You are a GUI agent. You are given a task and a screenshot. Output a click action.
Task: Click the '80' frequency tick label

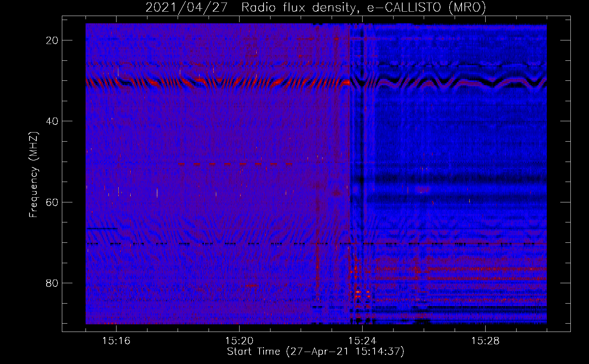pyautogui.click(x=52, y=283)
